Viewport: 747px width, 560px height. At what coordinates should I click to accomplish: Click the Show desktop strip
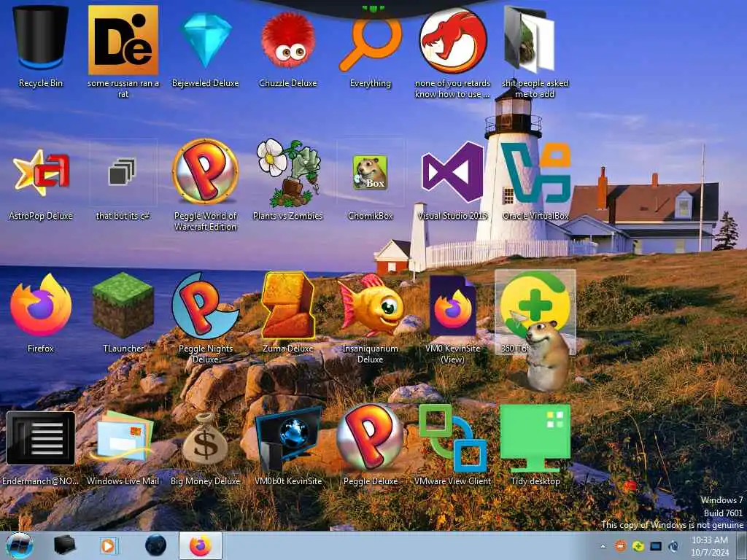pyautogui.click(x=741, y=545)
